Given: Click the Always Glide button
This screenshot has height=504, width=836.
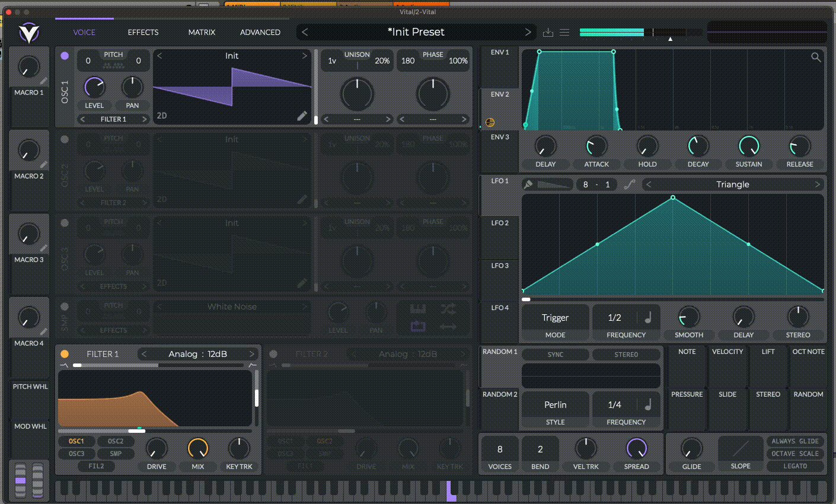Looking at the screenshot, I should click(794, 441).
